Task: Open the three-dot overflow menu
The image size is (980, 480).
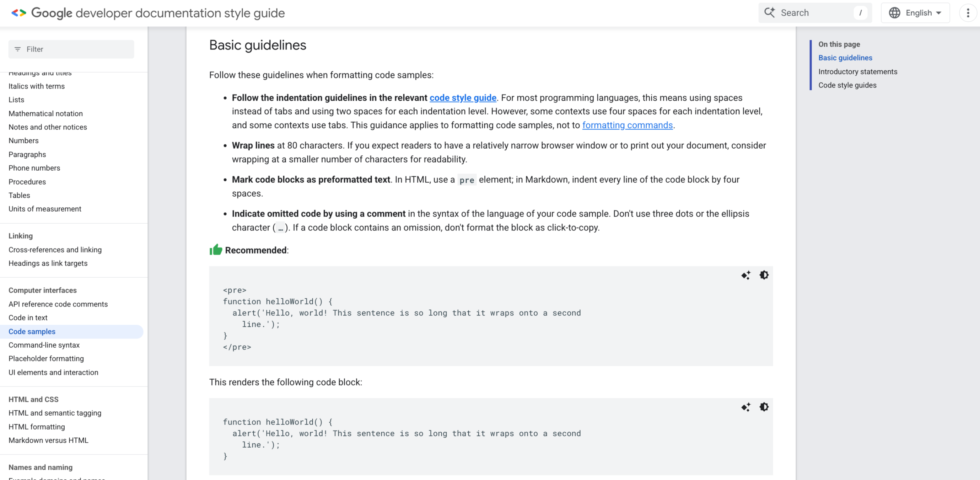Action: 968,13
